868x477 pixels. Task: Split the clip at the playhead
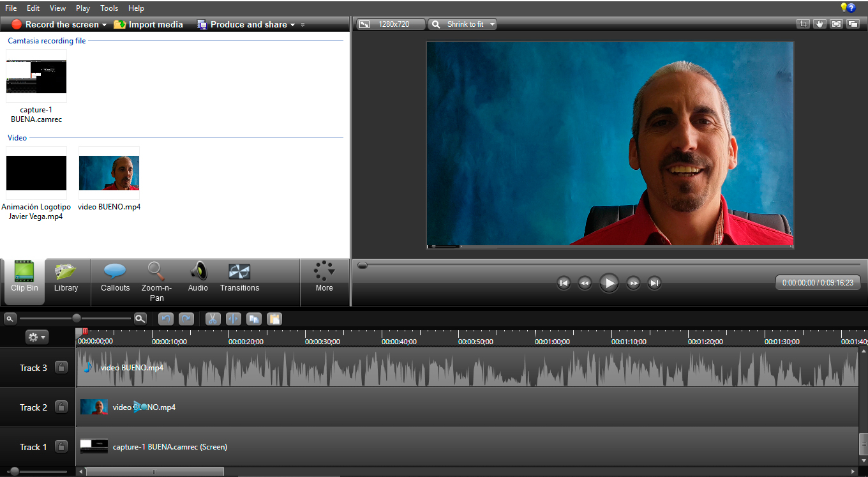234,319
